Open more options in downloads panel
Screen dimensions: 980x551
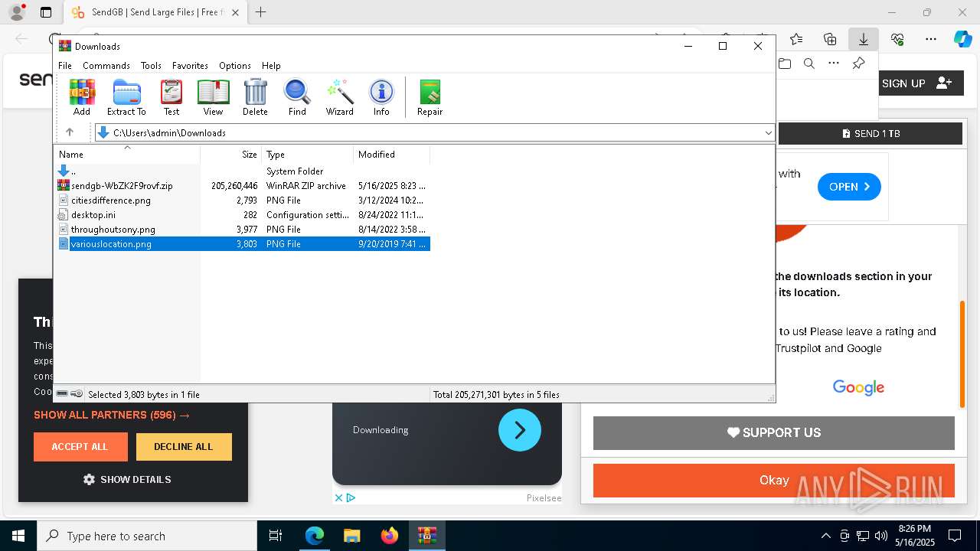834,64
